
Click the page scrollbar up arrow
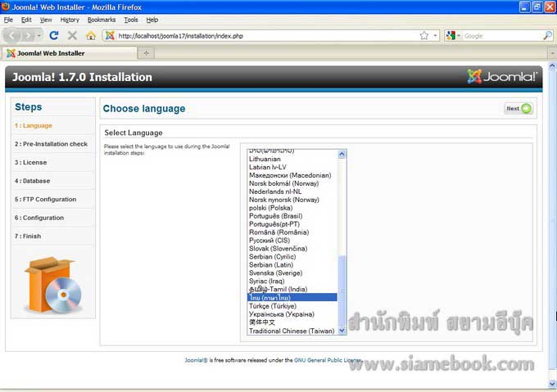pyautogui.click(x=552, y=65)
